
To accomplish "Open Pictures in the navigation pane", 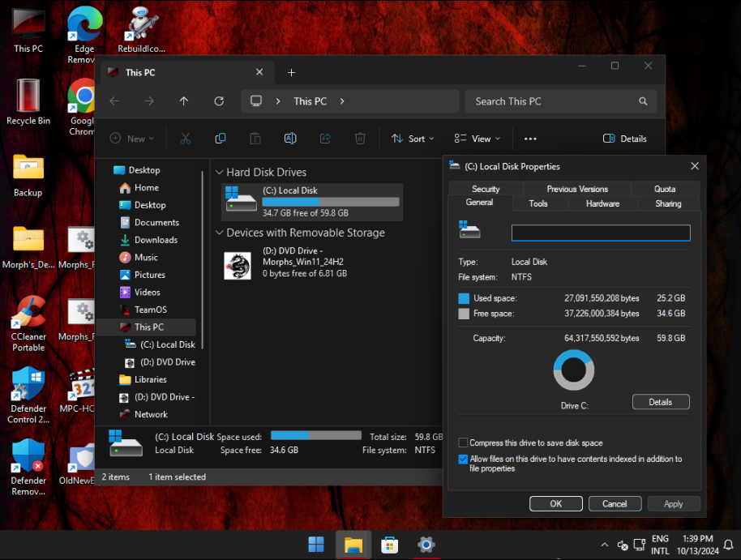I will (150, 275).
